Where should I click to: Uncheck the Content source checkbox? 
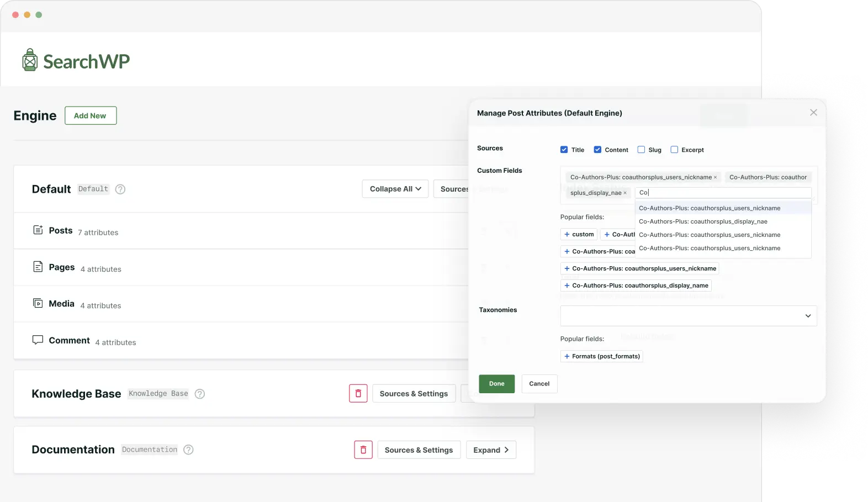tap(597, 150)
